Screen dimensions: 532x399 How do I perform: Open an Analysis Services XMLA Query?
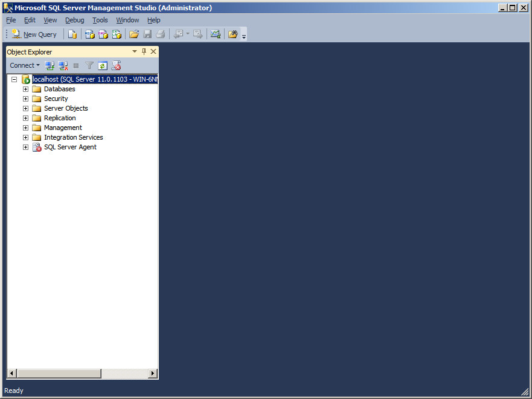click(x=117, y=34)
